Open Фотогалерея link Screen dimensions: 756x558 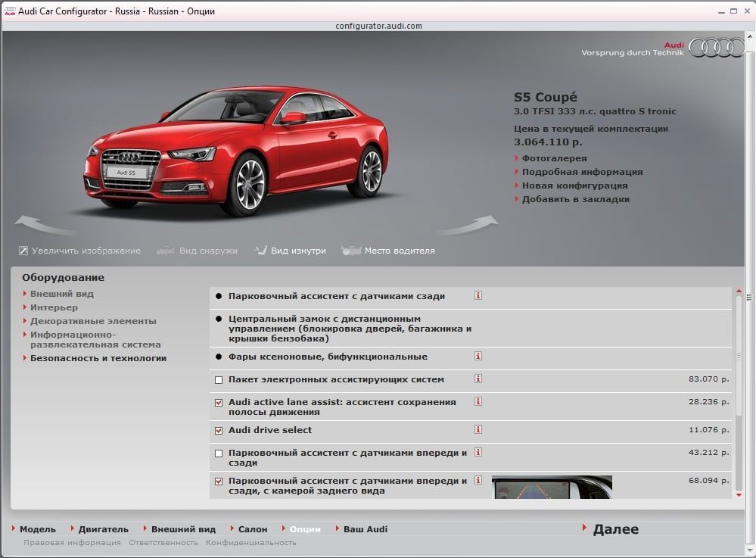pyautogui.click(x=555, y=158)
